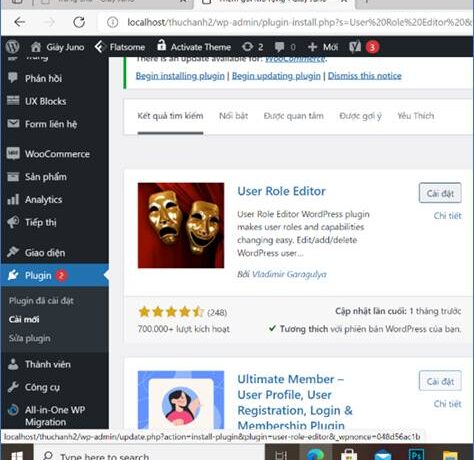Switch to the Được quan tâm tab
This screenshot has height=460, width=474.
[x=293, y=116]
